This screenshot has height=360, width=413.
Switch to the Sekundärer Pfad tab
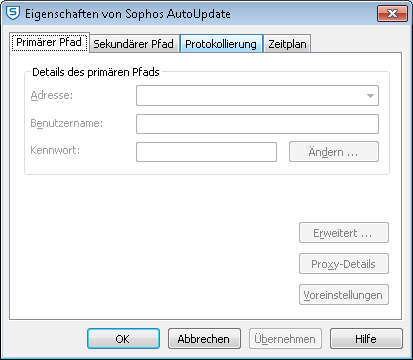pos(134,44)
